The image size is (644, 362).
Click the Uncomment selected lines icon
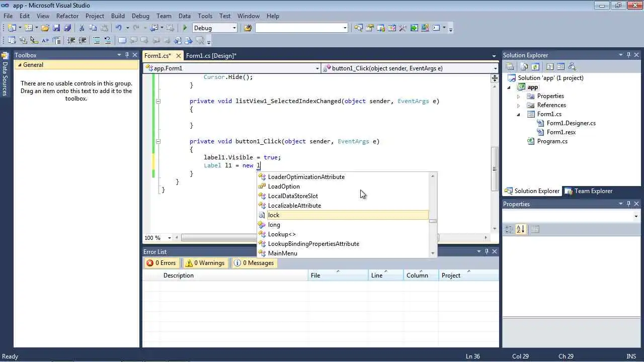(107, 40)
